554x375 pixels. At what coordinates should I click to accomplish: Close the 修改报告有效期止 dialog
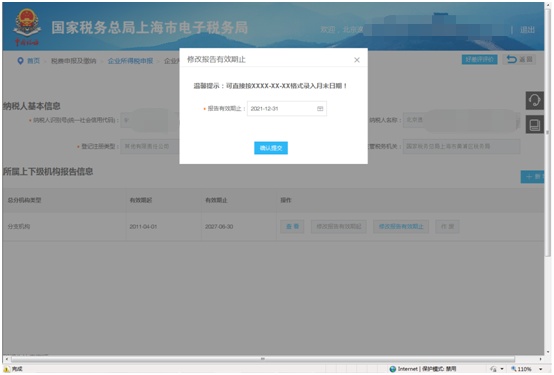pos(357,60)
